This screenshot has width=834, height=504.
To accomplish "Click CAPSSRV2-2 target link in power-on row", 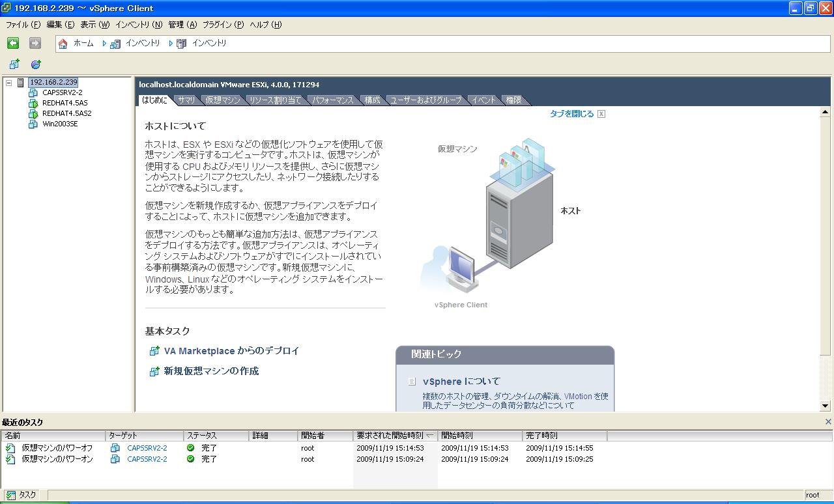I will click(147, 459).
